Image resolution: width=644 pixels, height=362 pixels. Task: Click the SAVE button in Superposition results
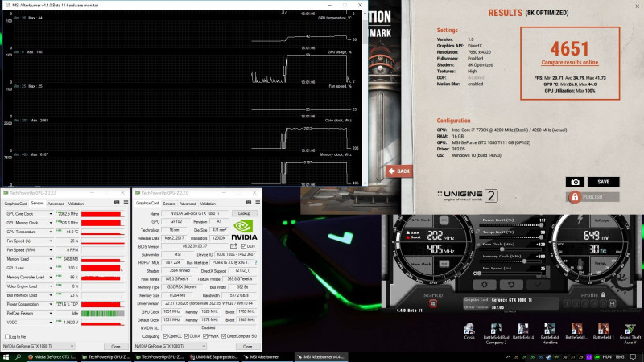click(603, 182)
